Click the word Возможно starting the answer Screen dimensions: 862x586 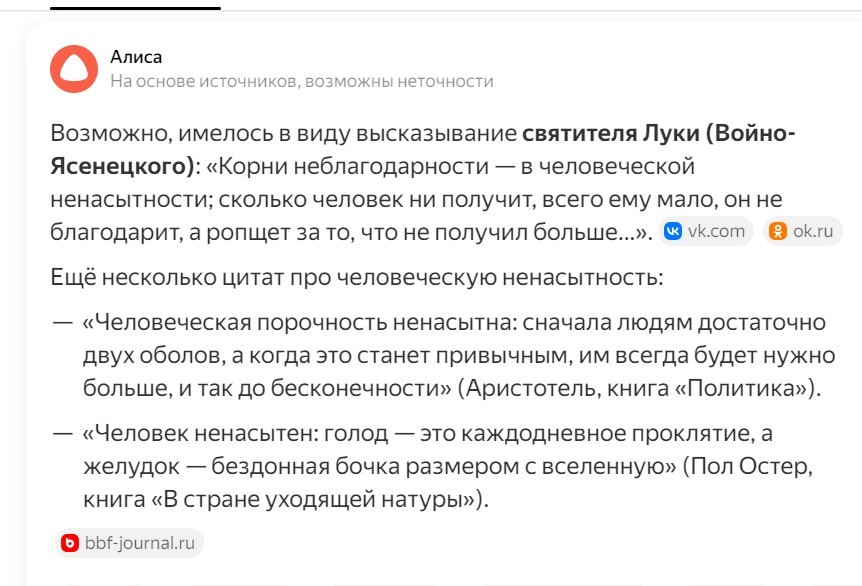click(101, 134)
